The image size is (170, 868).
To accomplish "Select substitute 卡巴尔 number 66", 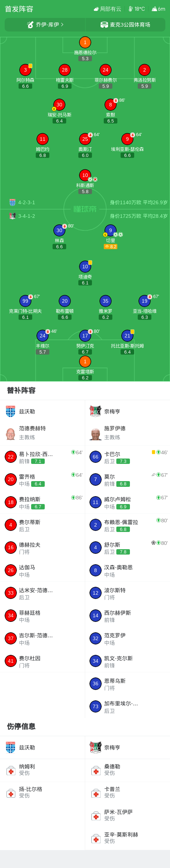I will pos(127,457).
